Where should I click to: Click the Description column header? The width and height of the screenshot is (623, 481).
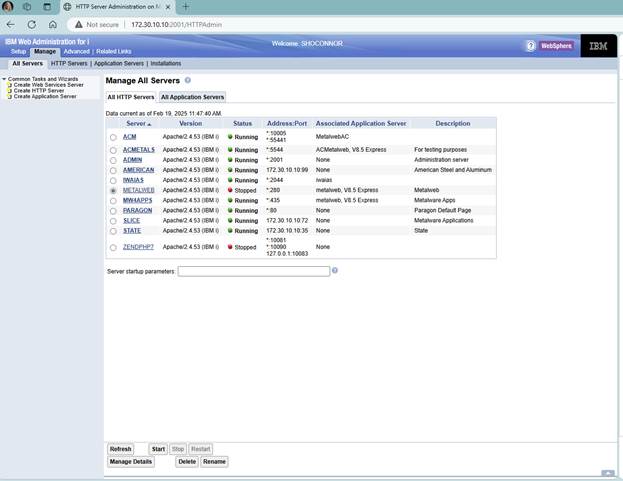point(453,124)
